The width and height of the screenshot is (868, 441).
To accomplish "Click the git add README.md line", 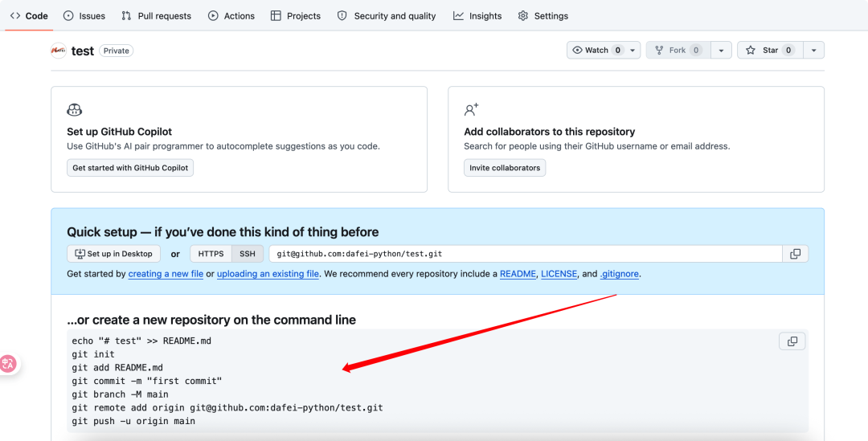I will 117,367.
